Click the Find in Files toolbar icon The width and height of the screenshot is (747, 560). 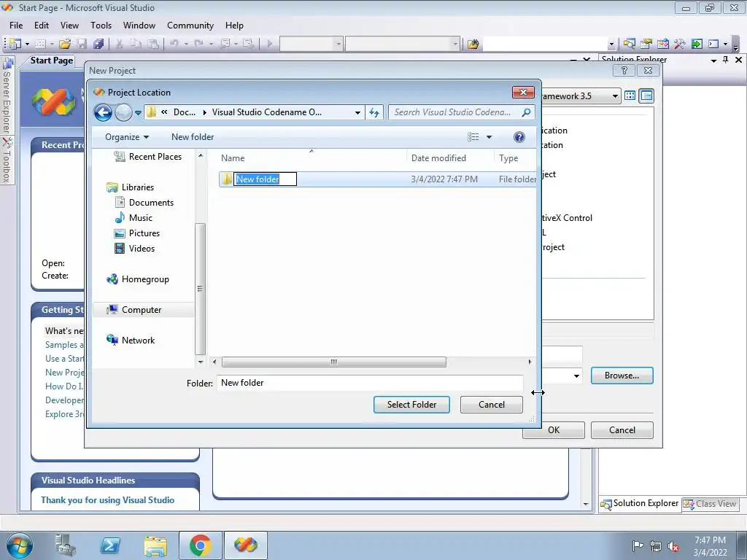pos(473,44)
